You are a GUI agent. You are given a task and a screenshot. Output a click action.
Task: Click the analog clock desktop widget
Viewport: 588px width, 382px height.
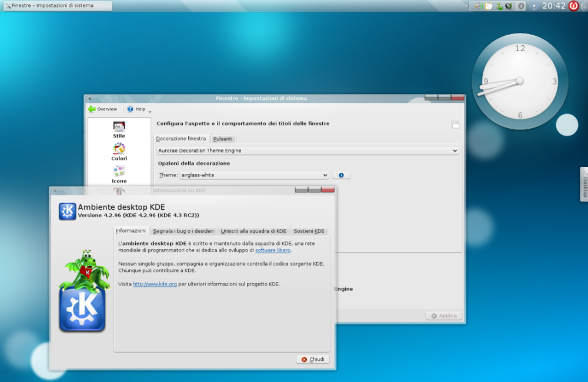[520, 81]
